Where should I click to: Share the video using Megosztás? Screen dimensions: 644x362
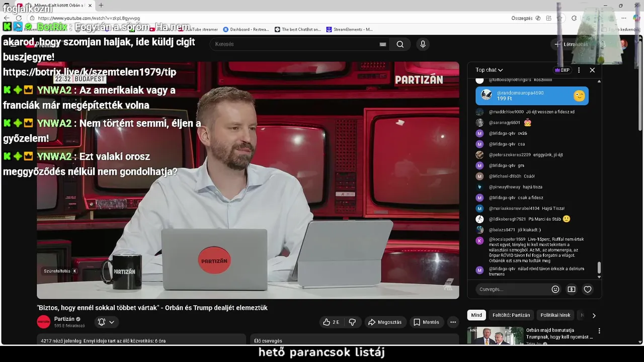tap(385, 322)
